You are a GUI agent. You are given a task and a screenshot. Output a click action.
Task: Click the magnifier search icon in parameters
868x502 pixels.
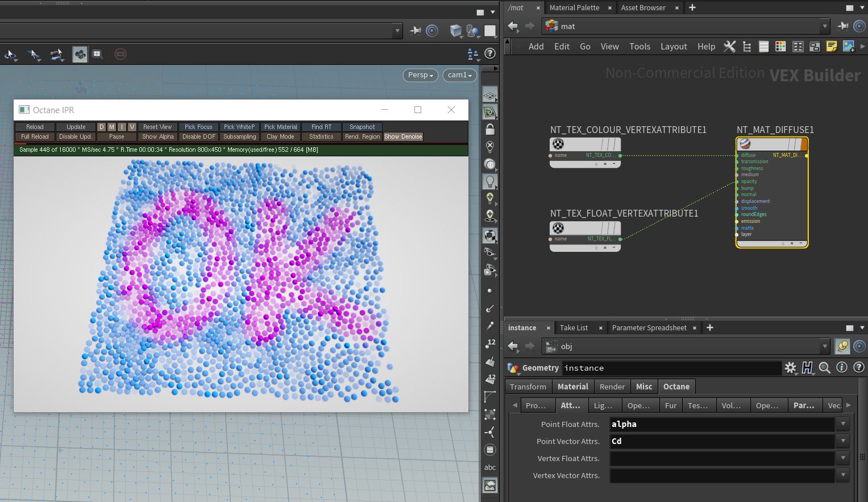[x=825, y=368]
